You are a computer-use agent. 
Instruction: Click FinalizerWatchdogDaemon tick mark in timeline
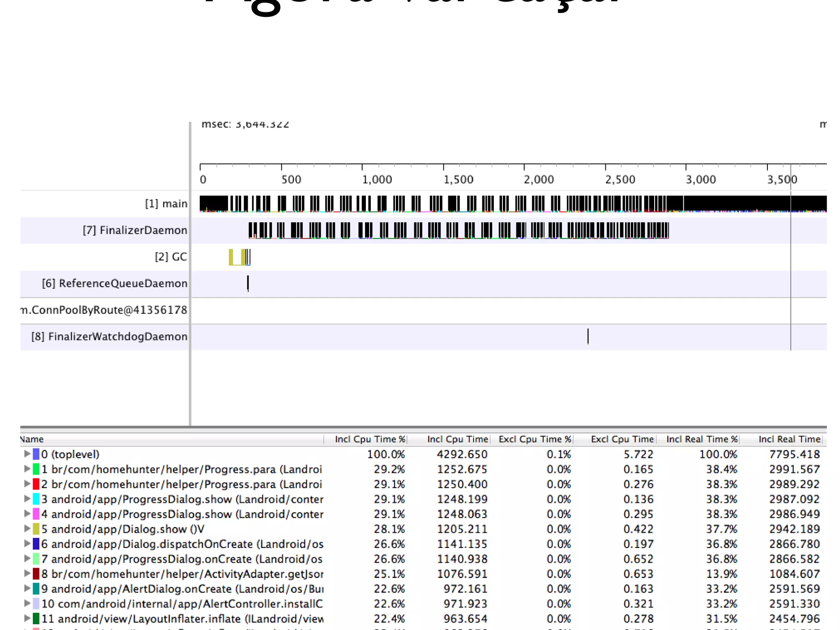pos(588,336)
